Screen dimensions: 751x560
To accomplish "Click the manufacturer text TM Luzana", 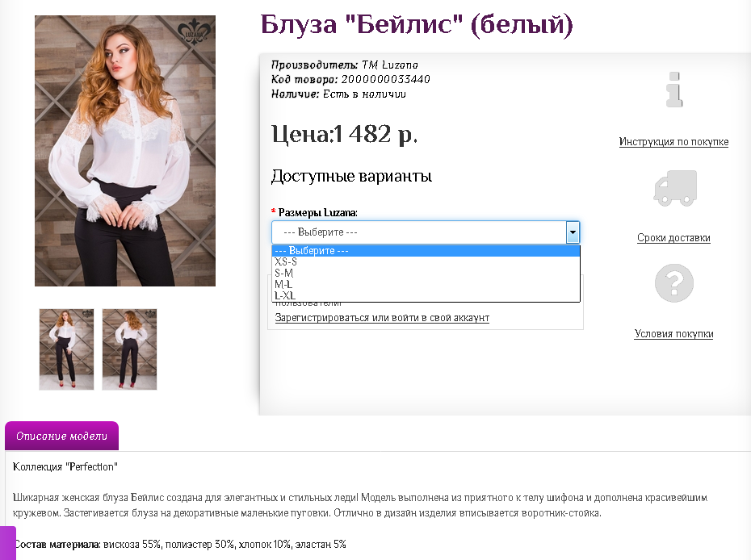I will 390,65.
